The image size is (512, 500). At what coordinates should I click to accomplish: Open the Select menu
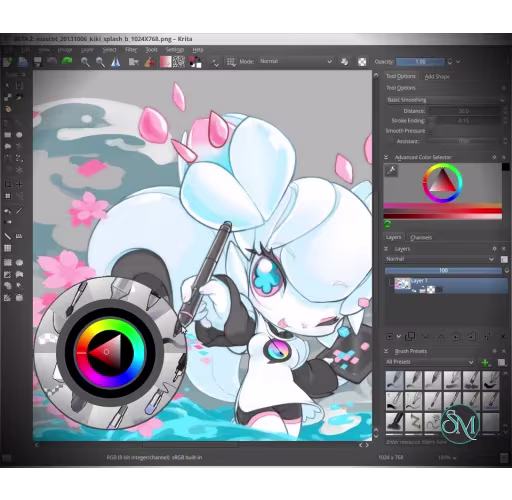pos(109,50)
